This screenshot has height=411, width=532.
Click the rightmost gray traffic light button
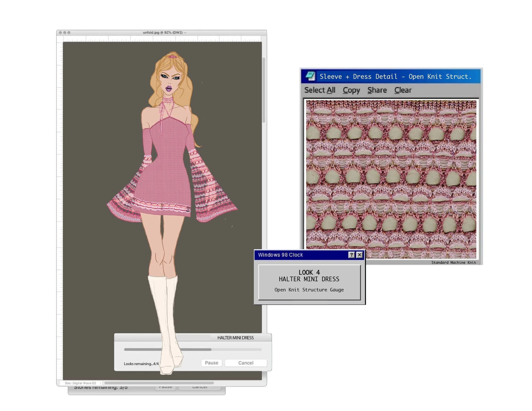(69, 32)
